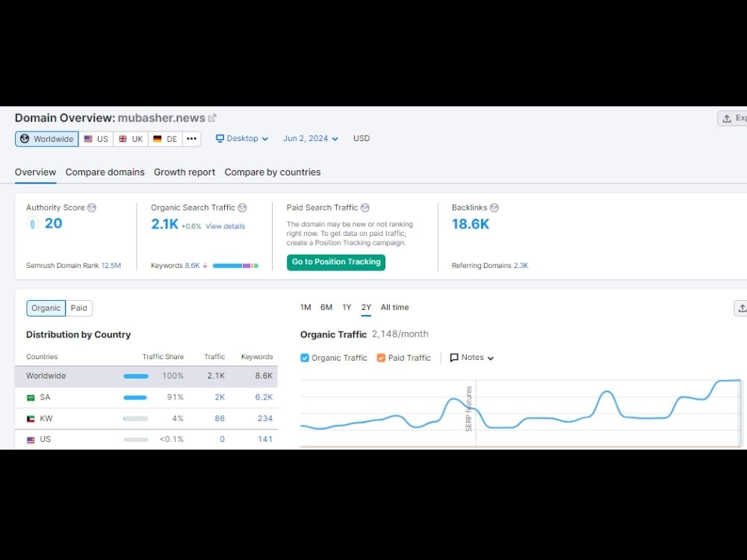
Task: Toggle the Paid Traffic checkbox
Action: point(381,358)
